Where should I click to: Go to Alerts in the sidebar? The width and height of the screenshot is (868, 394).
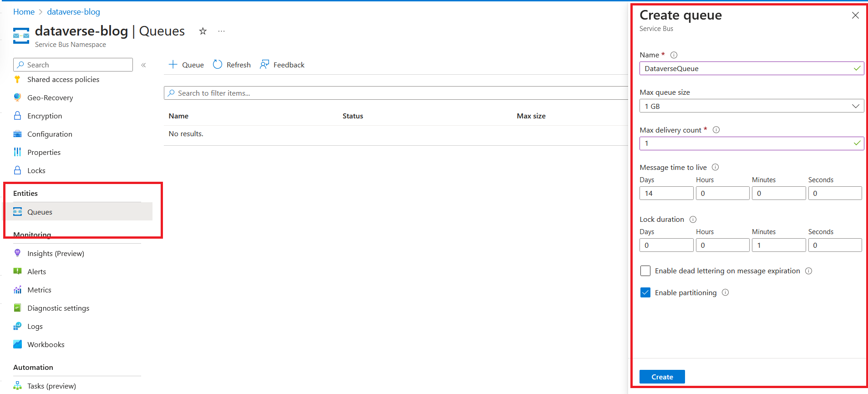36,271
